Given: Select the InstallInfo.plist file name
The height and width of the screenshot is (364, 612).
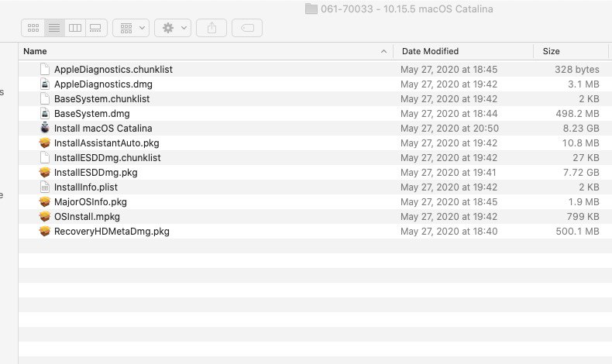Looking at the screenshot, I should coord(86,187).
